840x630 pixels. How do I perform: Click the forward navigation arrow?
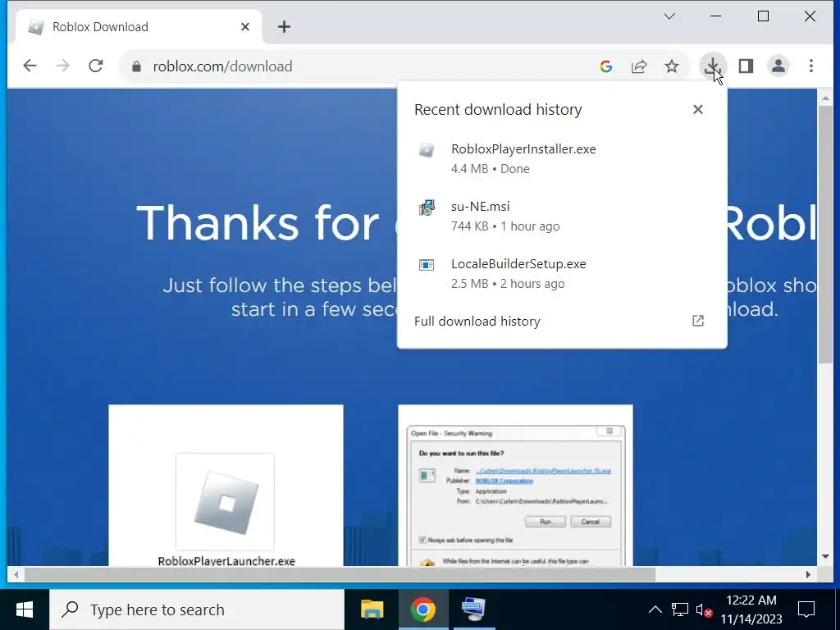pyautogui.click(x=62, y=66)
